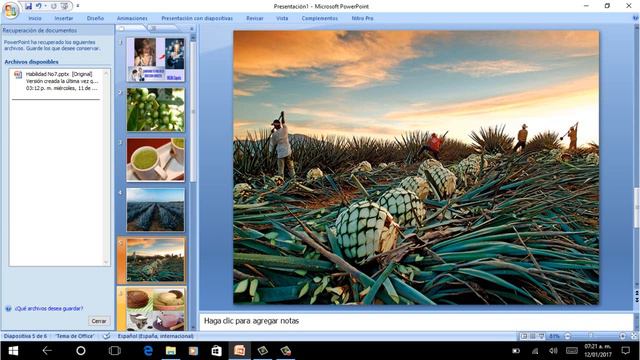Viewport: 640px width, 360px height.
Task: Click 'Diapositiva 5 de 6' in status bar
Action: (x=25, y=336)
